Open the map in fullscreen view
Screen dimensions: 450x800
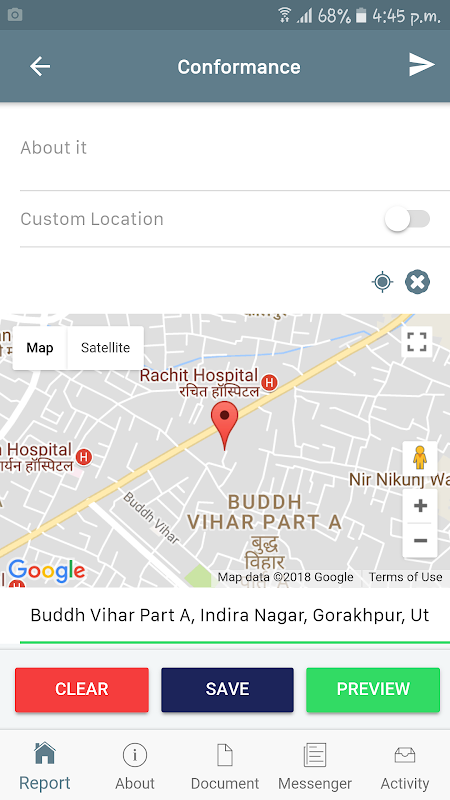[x=417, y=342]
